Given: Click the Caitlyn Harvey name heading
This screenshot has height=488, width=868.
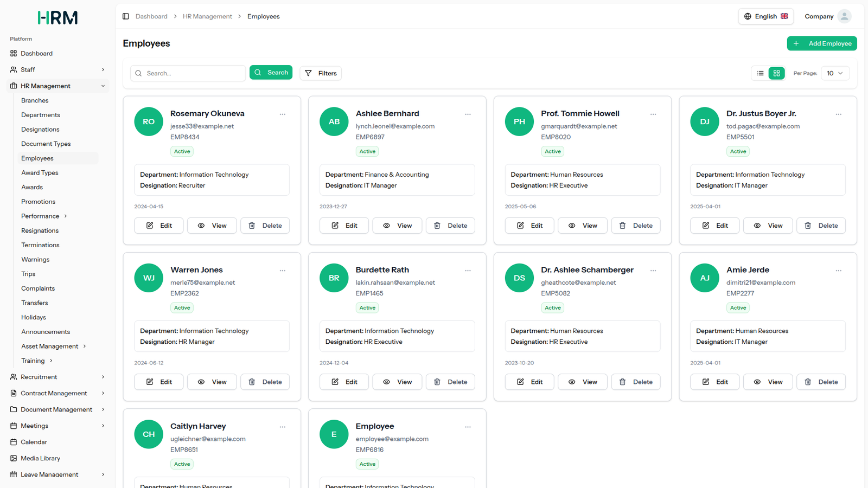Looking at the screenshot, I should [198, 426].
